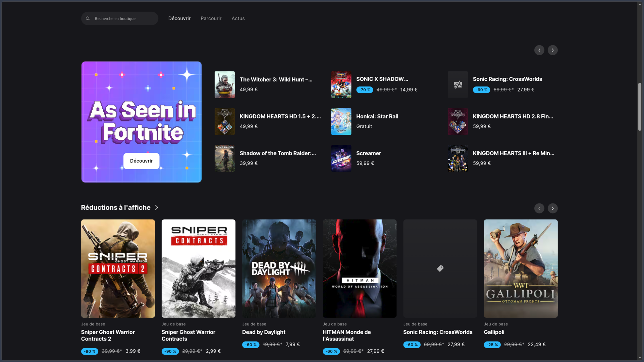The image size is (644, 362).
Task: Click the 22,49 € Gallipoli price
Action: [537, 345]
